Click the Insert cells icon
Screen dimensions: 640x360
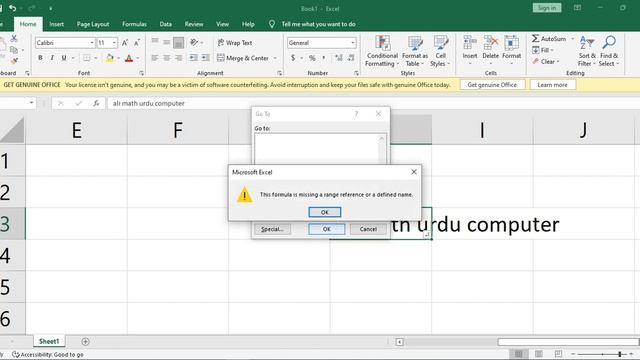coord(470,42)
